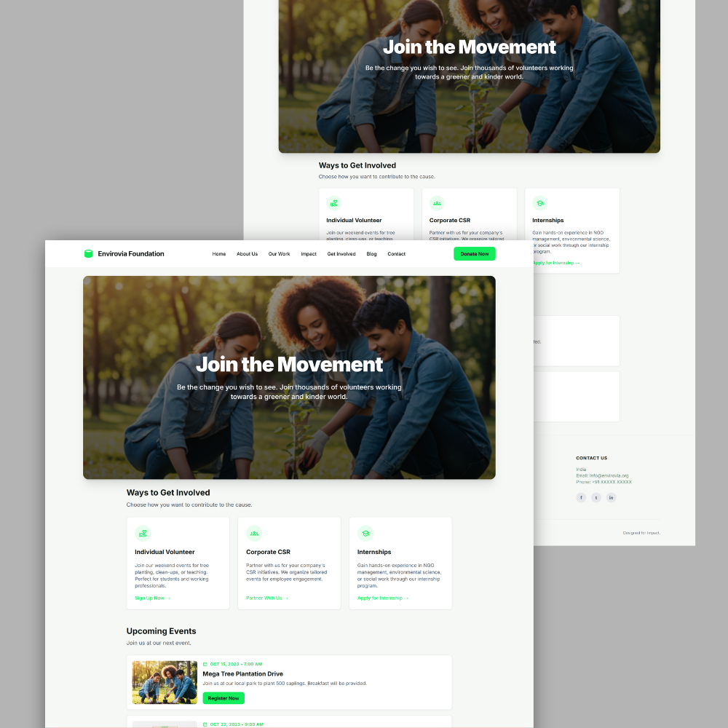728x728 pixels.
Task: Navigate to Home in the top menu
Action: coord(219,254)
